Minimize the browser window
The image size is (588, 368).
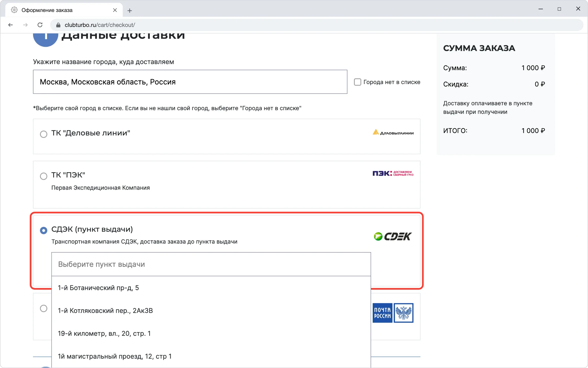point(541,9)
